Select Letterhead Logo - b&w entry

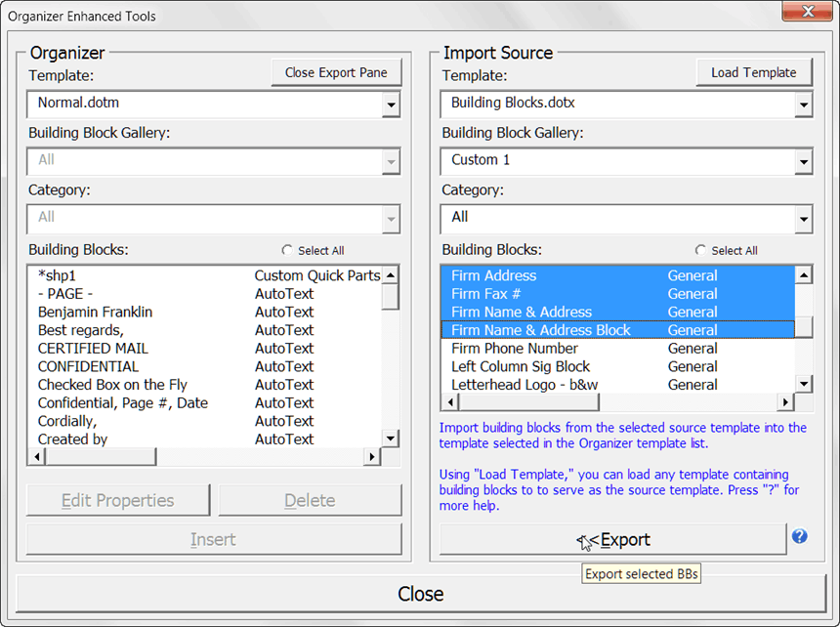tap(618, 385)
